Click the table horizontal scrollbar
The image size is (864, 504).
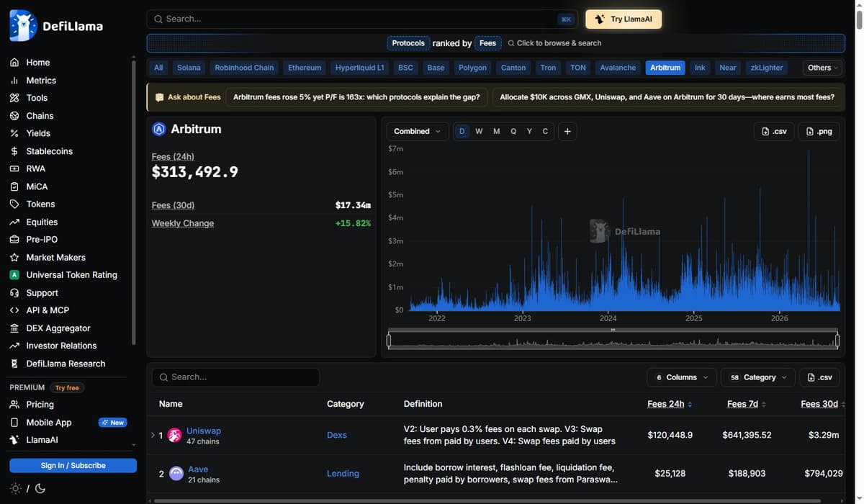click(x=487, y=500)
